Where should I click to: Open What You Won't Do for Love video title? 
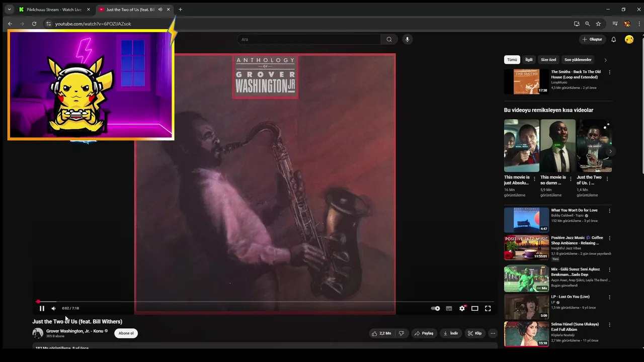tap(574, 210)
